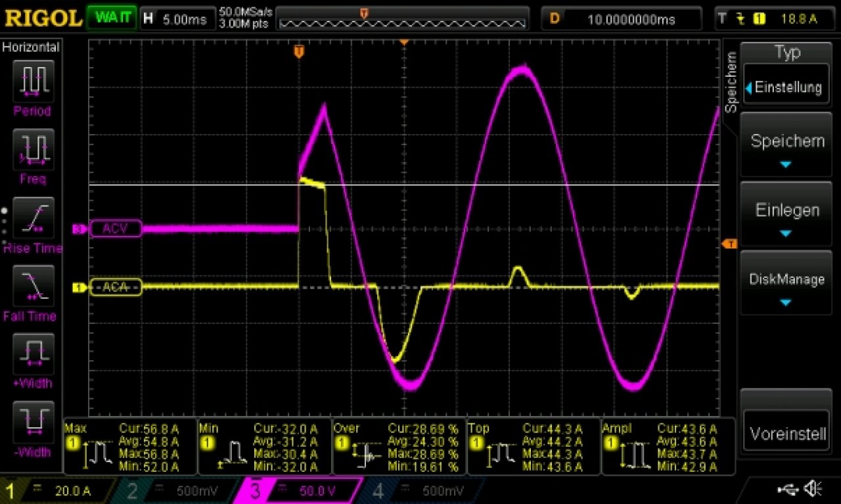Click the Over overshoot measurement box
841x504 pixels.
click(x=399, y=446)
